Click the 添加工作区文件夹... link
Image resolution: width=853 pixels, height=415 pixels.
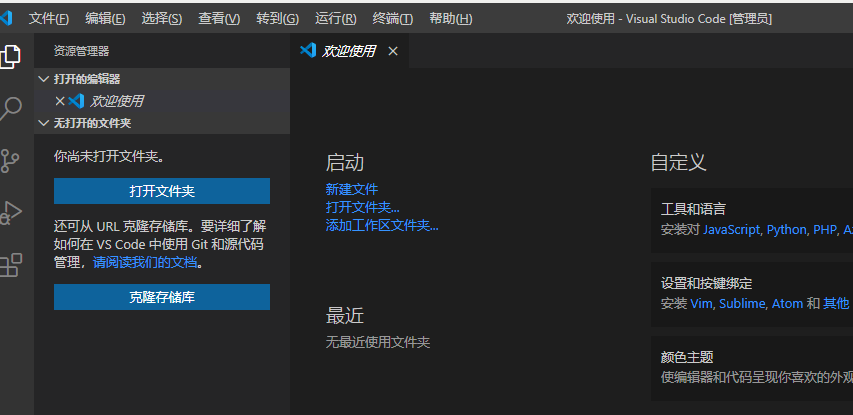[x=382, y=225]
